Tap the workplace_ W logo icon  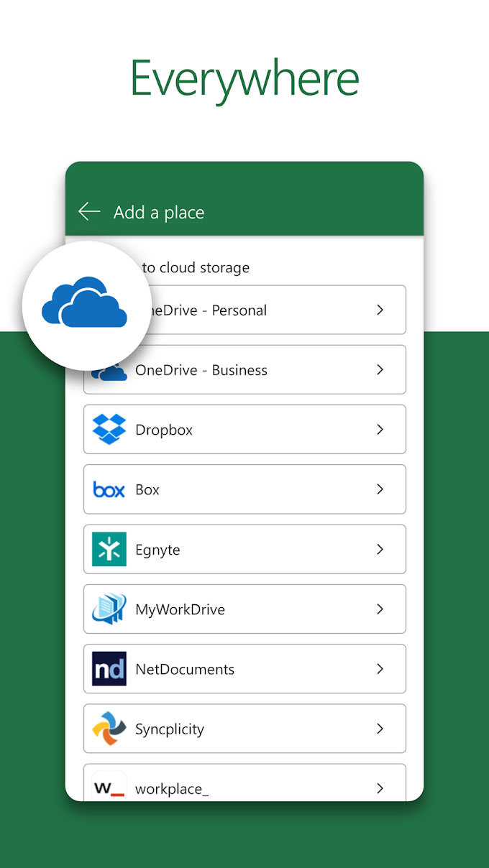(x=109, y=788)
